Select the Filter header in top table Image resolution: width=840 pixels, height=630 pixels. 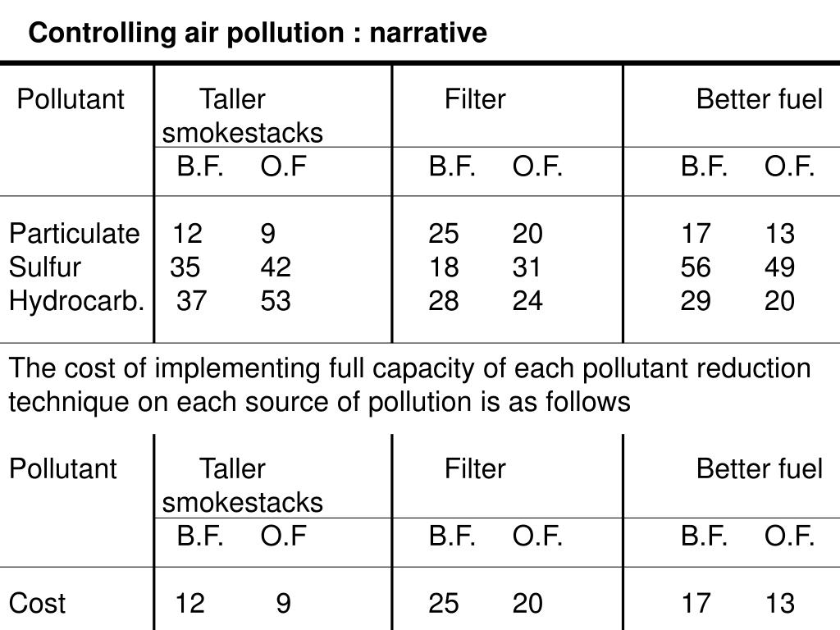[475, 99]
